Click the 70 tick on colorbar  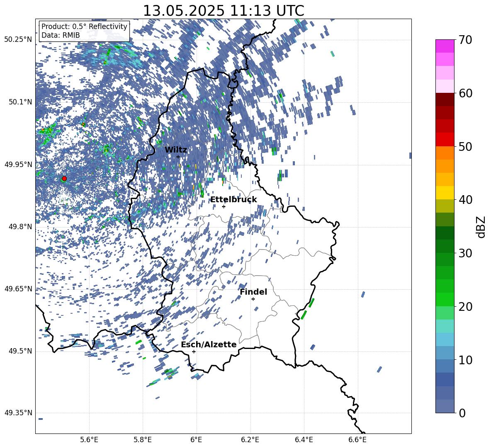tap(466, 40)
